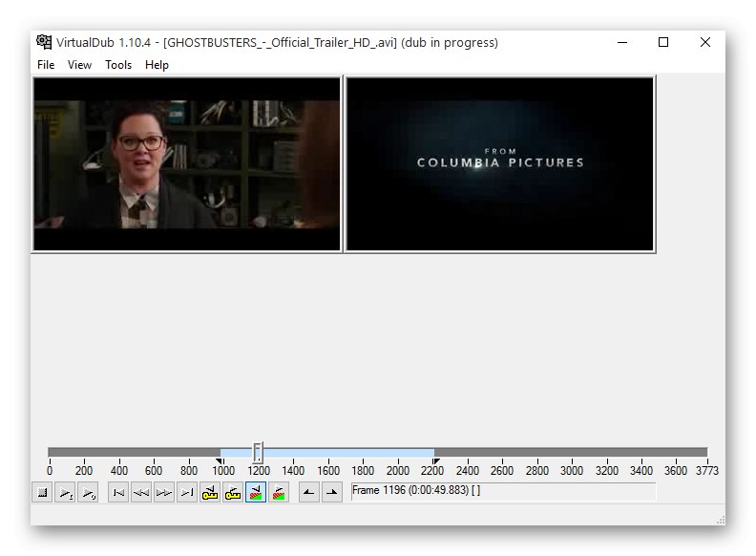
Task: Jump to end of the video
Action: point(187,493)
